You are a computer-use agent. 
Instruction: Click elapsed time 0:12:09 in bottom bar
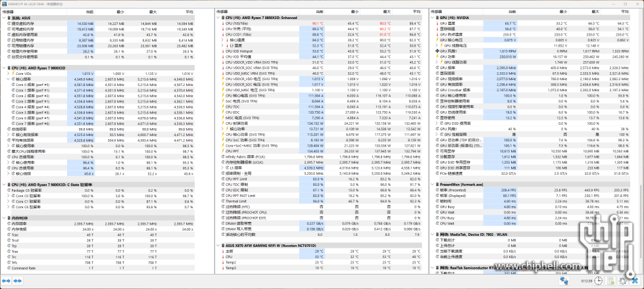tap(587, 281)
